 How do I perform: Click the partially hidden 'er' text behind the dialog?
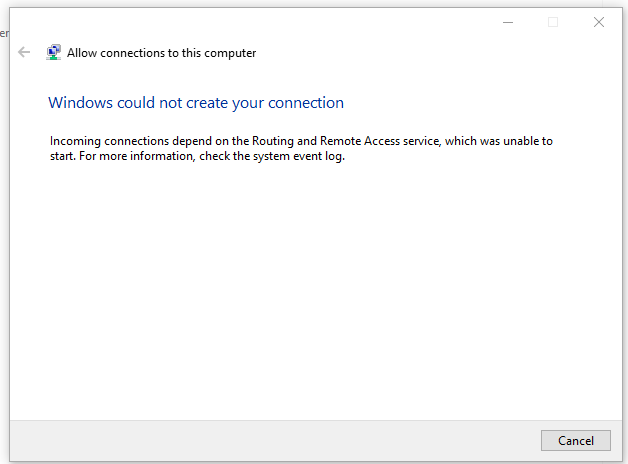4,33
